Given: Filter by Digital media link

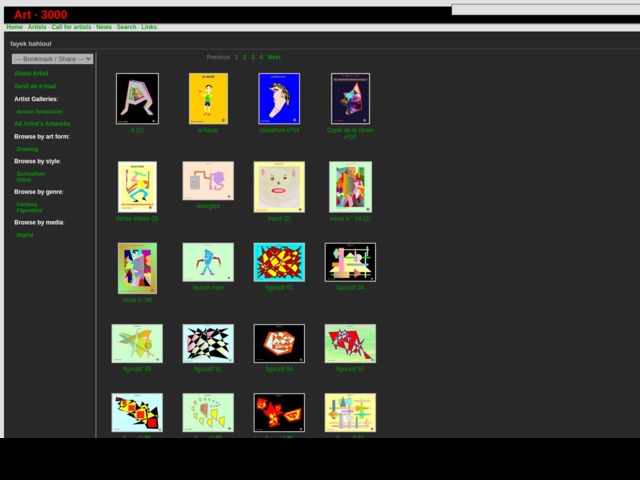Looking at the screenshot, I should click(25, 235).
